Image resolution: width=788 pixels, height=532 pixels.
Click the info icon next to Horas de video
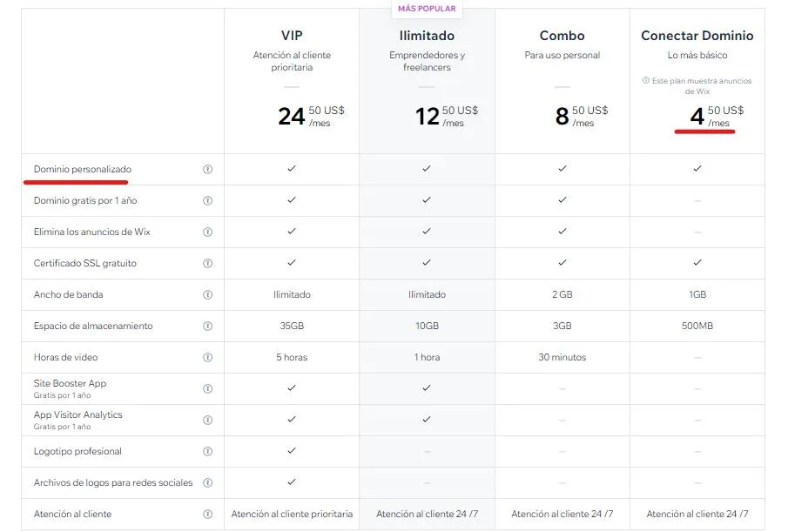[207, 357]
